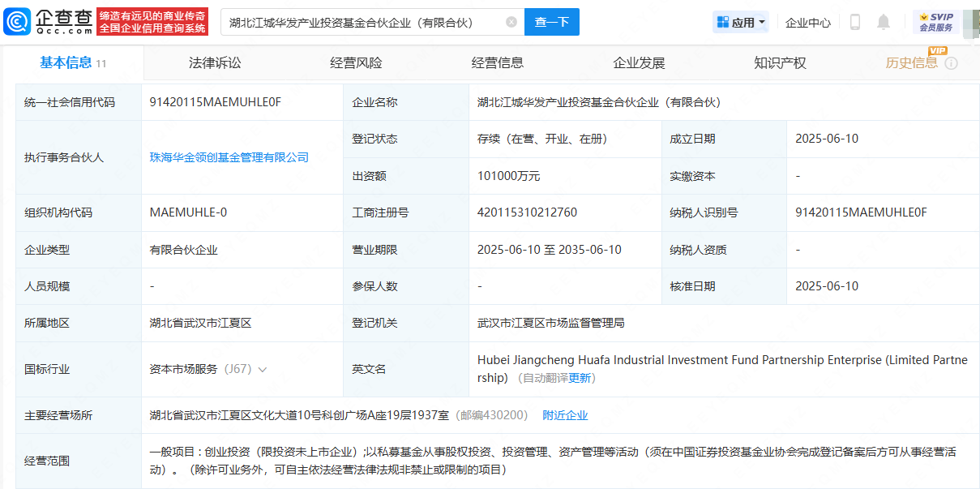Click the 查一下 search button
This screenshot has height=489, width=980.
point(552,22)
